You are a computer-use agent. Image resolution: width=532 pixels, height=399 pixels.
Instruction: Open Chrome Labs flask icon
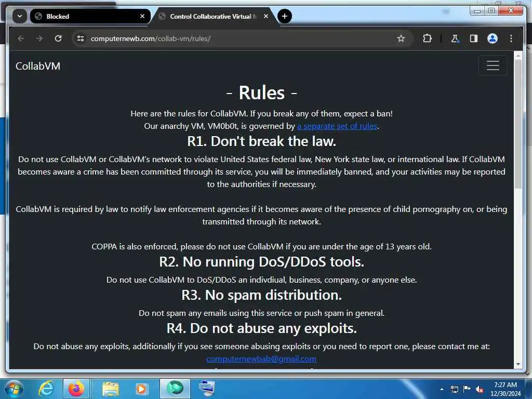click(455, 38)
